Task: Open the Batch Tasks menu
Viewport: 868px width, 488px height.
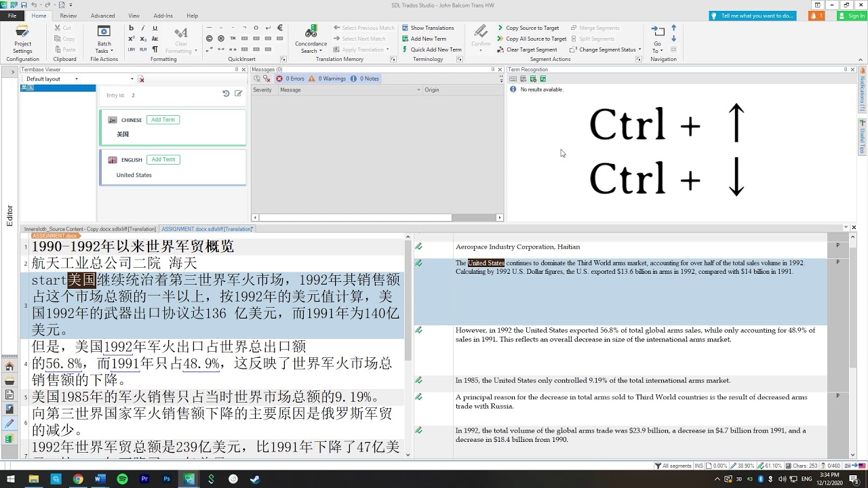Action: pos(104,39)
